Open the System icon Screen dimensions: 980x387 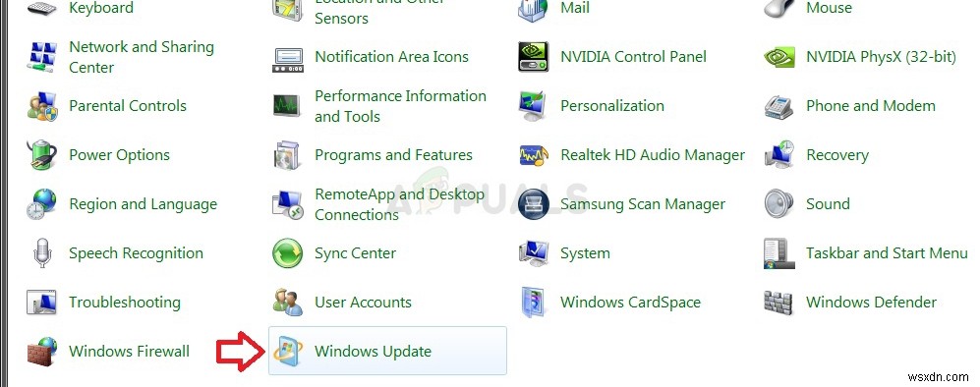click(534, 253)
